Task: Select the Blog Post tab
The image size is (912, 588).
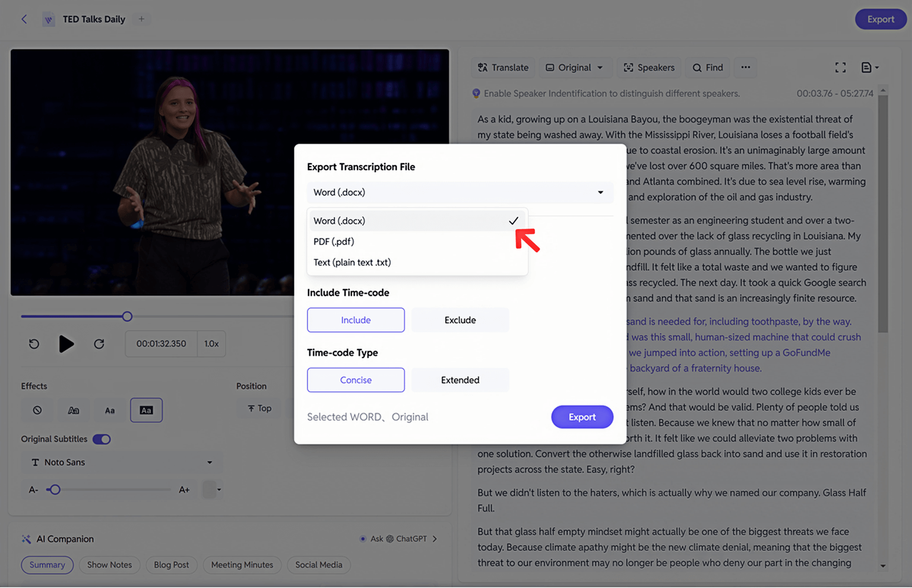Action: click(171, 565)
